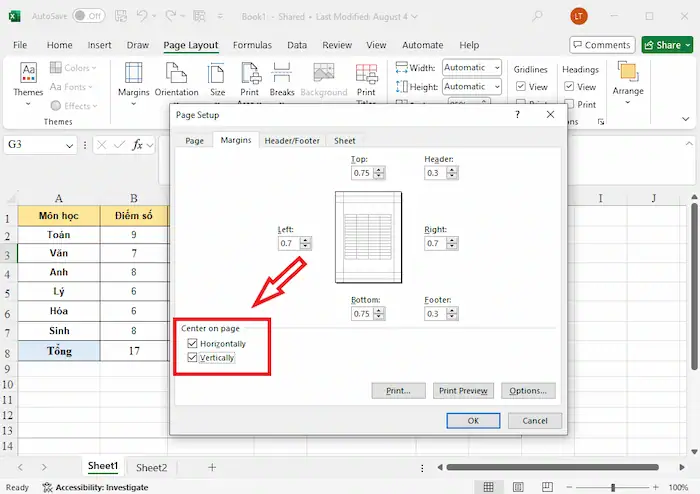
Task: Click the Page Setup help question mark
Action: point(518,115)
